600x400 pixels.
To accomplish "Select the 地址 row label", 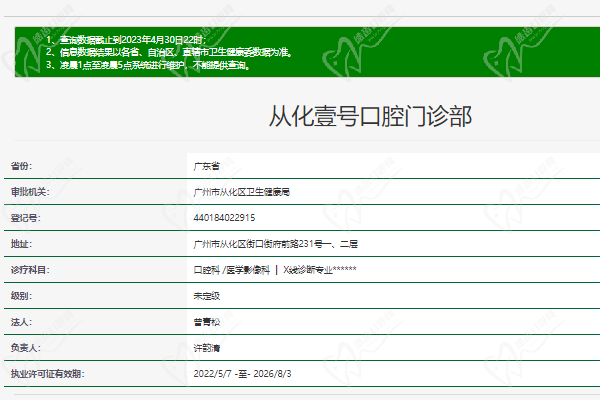I will tap(21, 243).
